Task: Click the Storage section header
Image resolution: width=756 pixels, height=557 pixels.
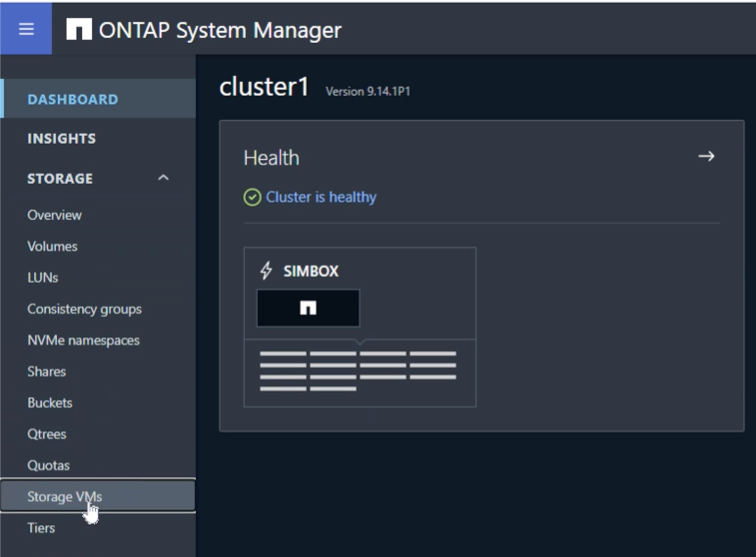Action: 60,179
